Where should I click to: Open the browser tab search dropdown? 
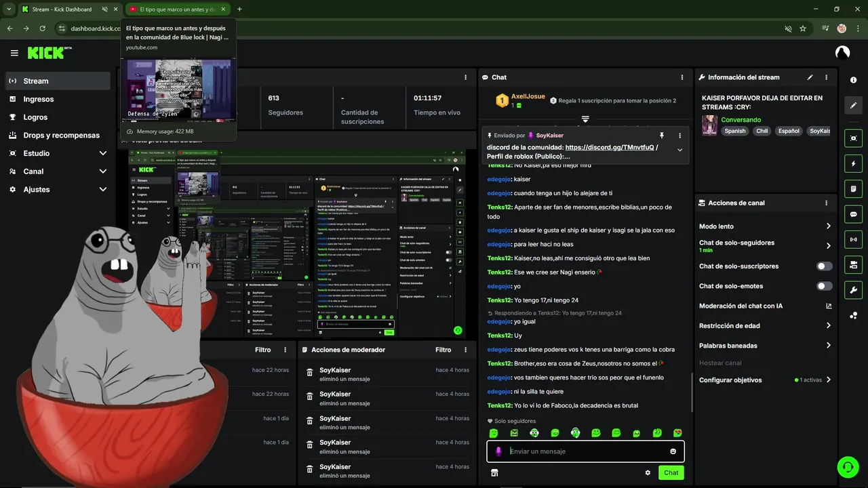9,9
